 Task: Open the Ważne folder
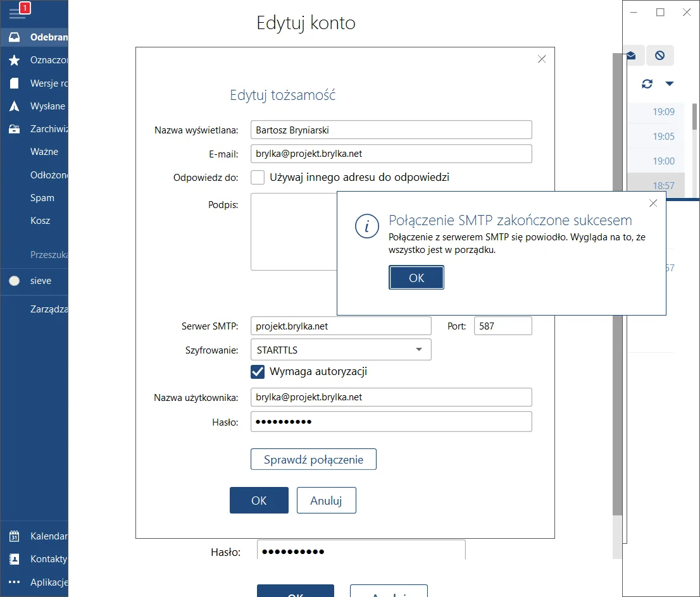click(44, 152)
